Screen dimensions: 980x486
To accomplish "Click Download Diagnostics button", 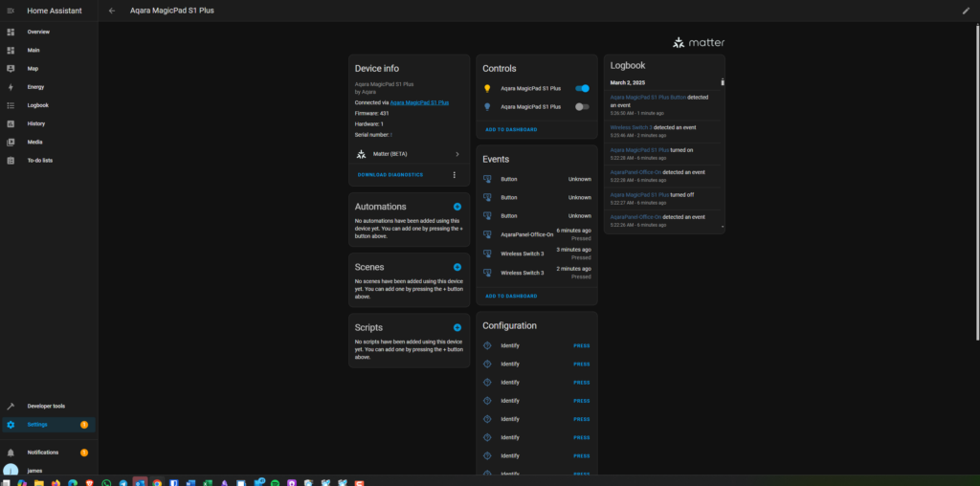I will coord(390,175).
